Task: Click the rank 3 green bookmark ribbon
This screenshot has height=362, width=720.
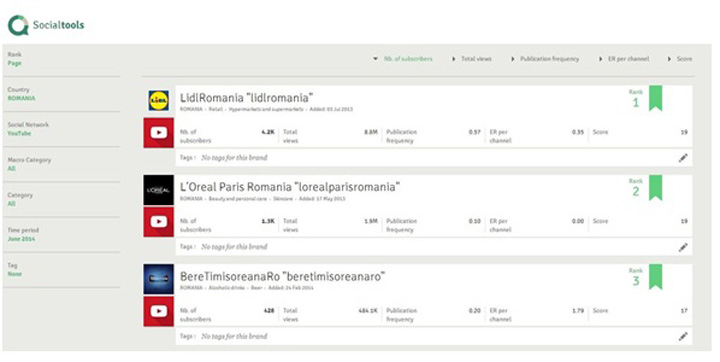Action: click(x=656, y=277)
